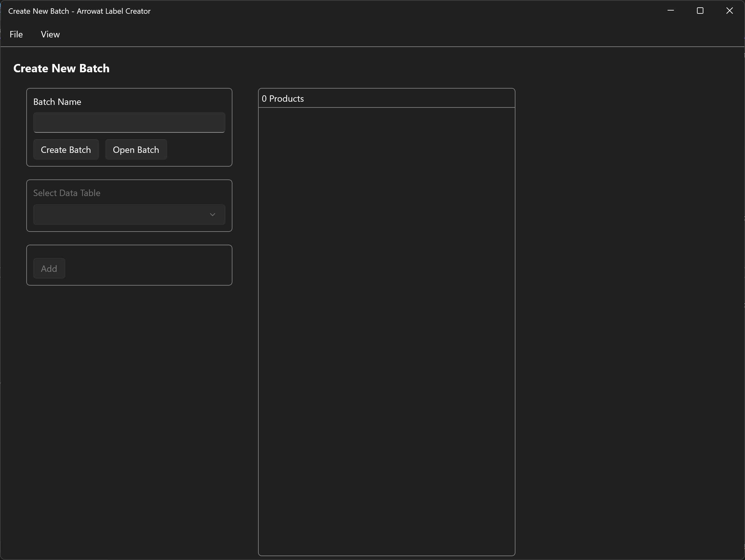The height and width of the screenshot is (560, 745).
Task: Open the File menu
Action: pyautogui.click(x=15, y=34)
